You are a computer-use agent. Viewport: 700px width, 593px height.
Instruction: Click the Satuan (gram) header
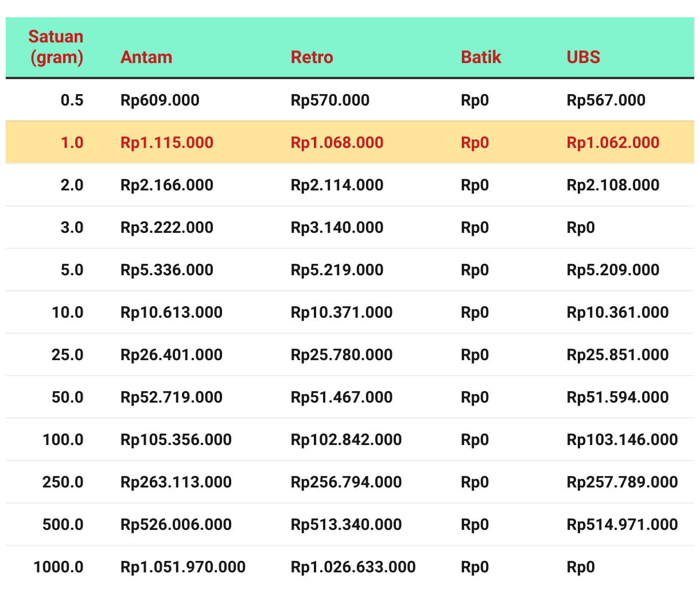pyautogui.click(x=56, y=47)
